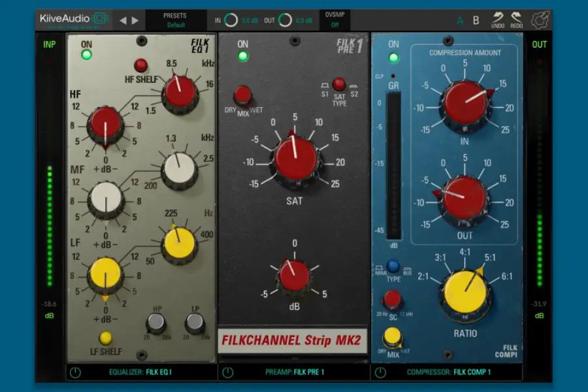Open the Preamp FILK PRE 1 selector
The height and width of the screenshot is (392, 588).
tap(295, 372)
